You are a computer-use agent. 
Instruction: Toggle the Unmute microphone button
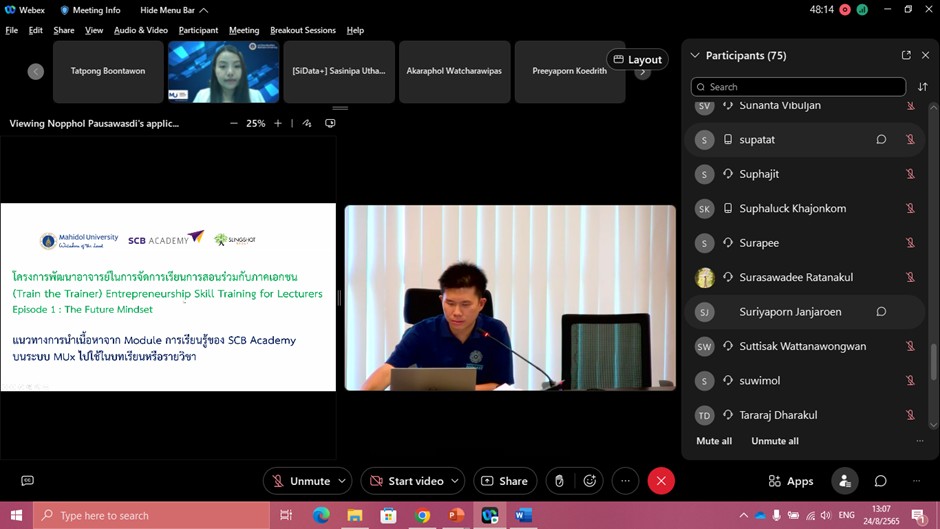pyautogui.click(x=300, y=481)
